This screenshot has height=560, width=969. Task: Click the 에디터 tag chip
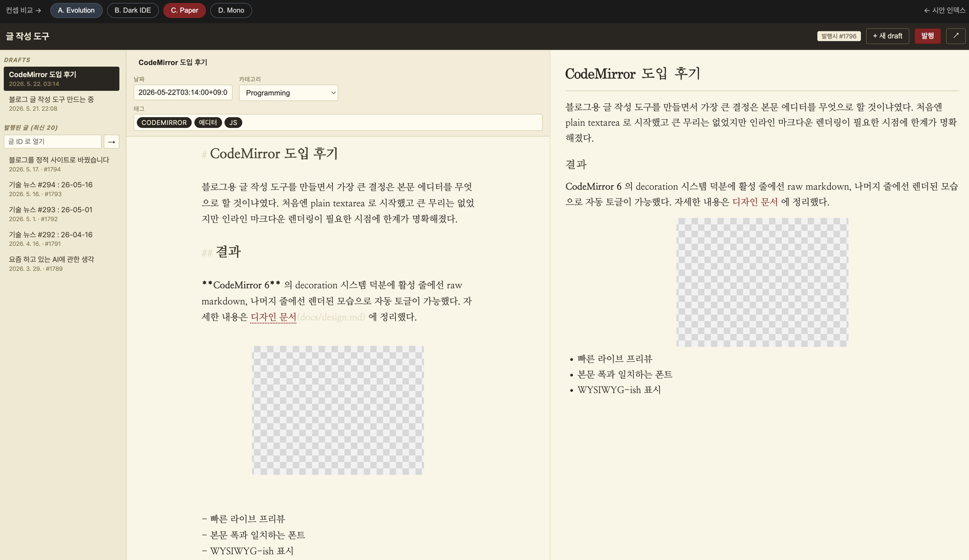tap(208, 123)
